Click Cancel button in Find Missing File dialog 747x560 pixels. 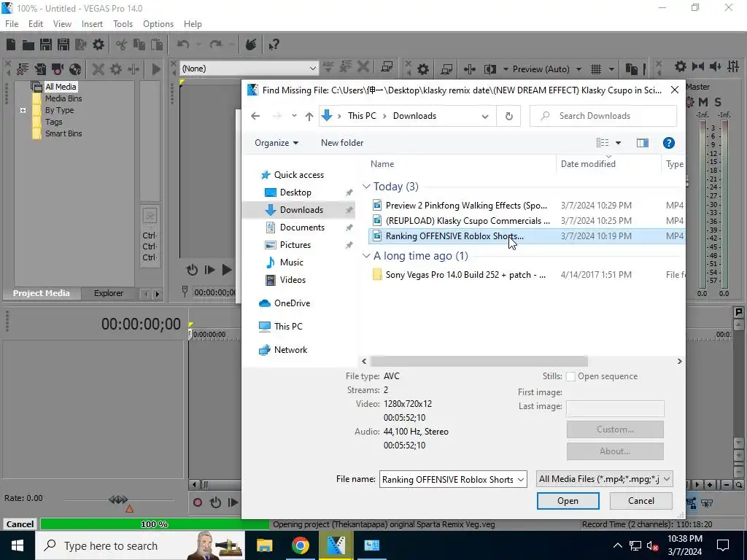[x=640, y=501]
